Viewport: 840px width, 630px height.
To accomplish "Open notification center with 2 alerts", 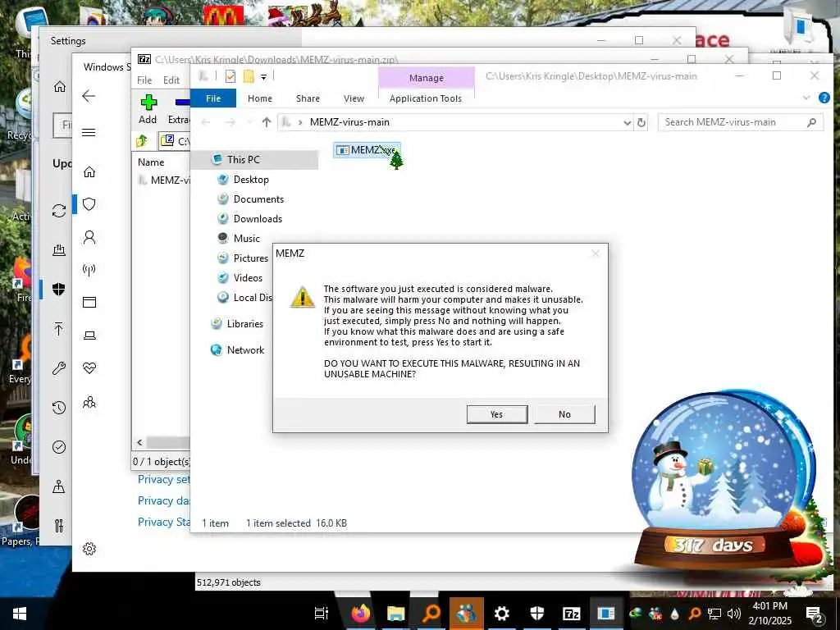I will 814,614.
